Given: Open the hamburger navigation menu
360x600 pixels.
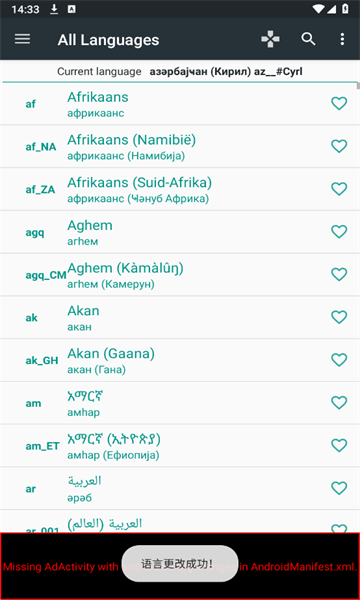Looking at the screenshot, I should [22, 39].
